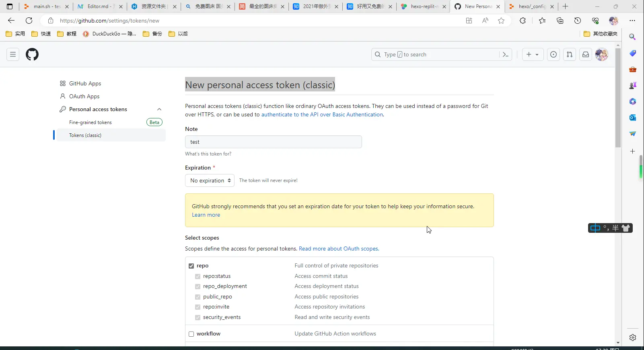The height and width of the screenshot is (350, 644).
Task: Switch to the hexo-replit browser tab
Action: coord(423,6)
